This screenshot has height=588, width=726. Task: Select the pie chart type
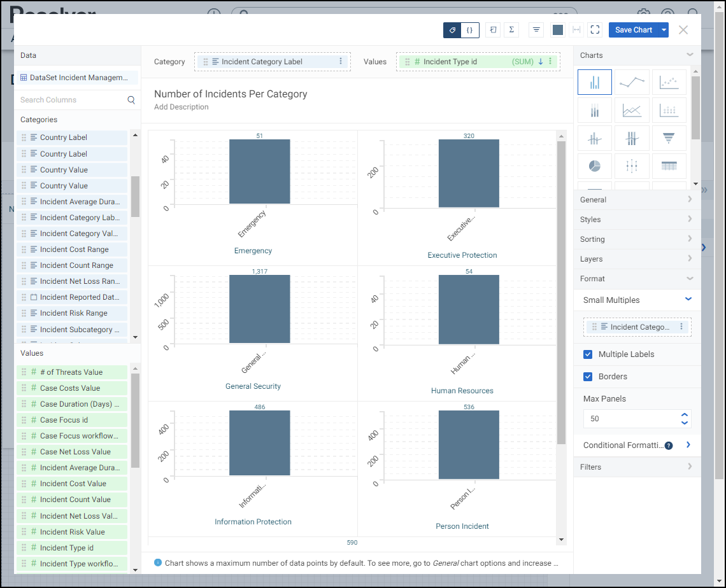point(594,166)
